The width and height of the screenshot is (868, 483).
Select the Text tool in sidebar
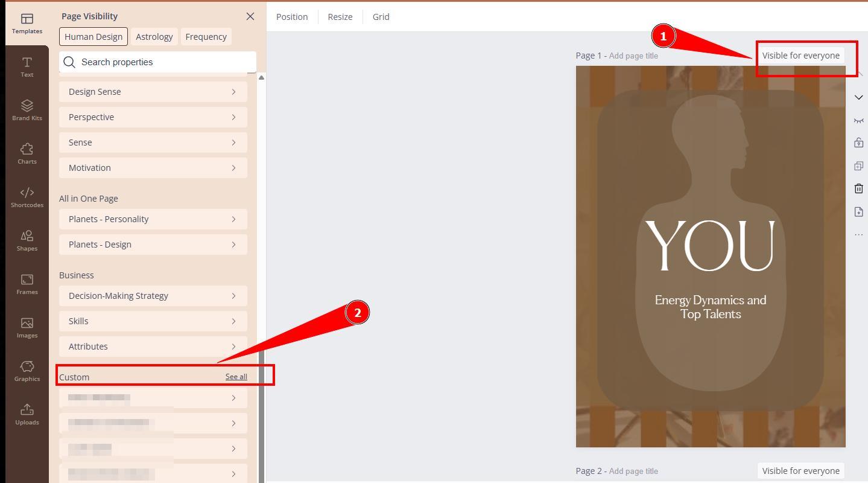[27, 67]
